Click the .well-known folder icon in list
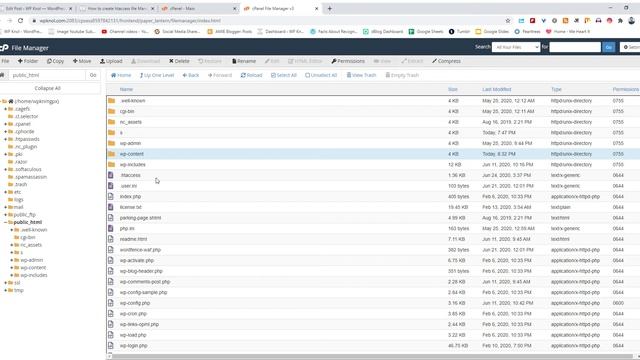The height and width of the screenshot is (360, 640). coord(111,100)
